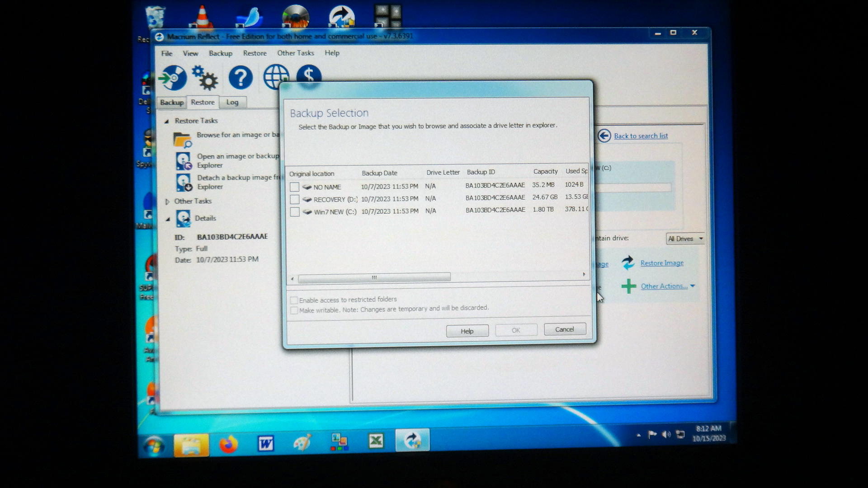
Task: Click the blue question mark help icon
Action: tap(241, 77)
